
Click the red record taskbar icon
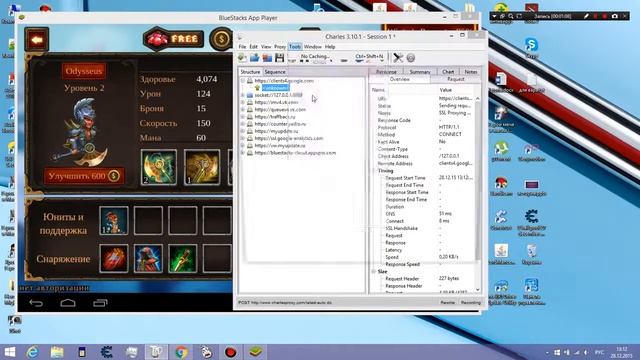tap(231, 352)
